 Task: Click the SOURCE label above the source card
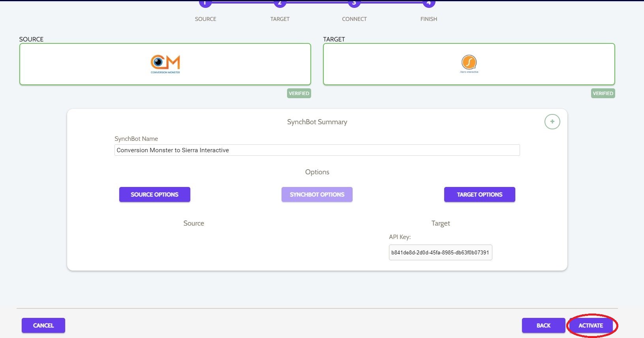tap(31, 39)
